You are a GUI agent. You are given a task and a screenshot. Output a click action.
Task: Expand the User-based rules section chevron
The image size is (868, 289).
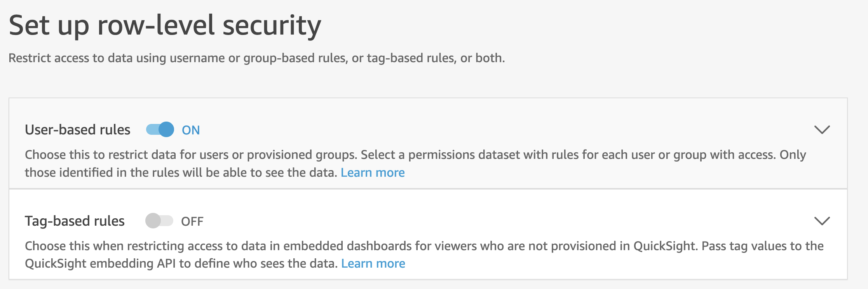coord(822,130)
